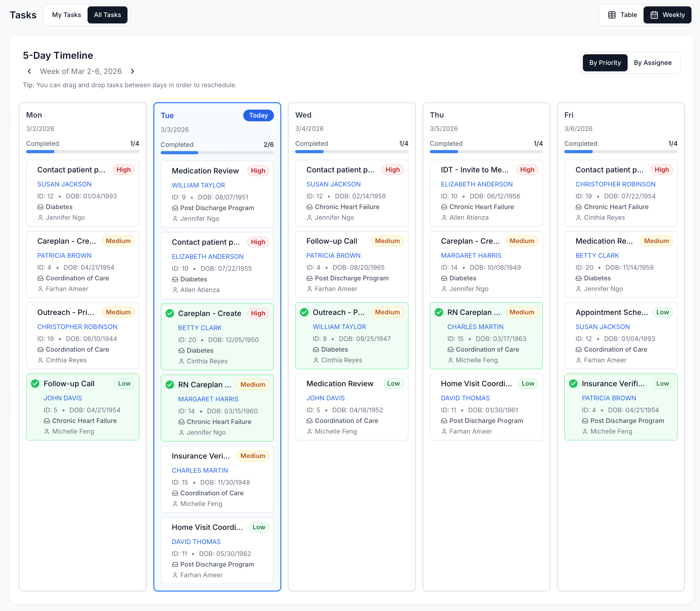Open CHRISTOPHER ROBINSON patient link on Friday
700x611 pixels.
click(615, 184)
